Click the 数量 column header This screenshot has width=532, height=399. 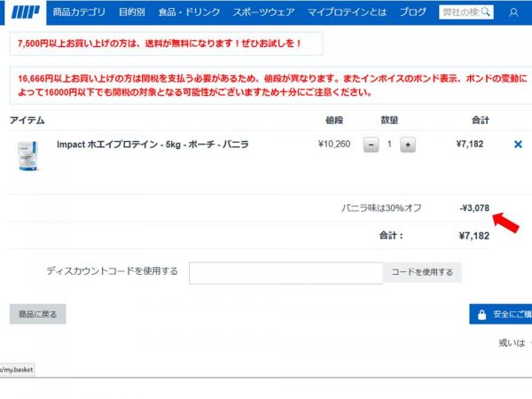click(x=389, y=120)
